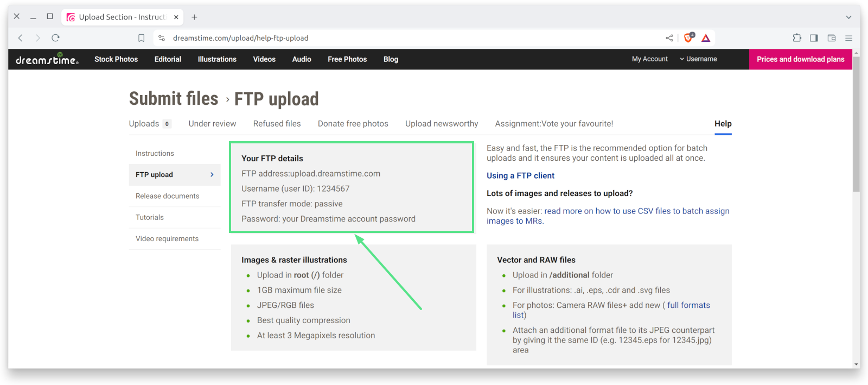The height and width of the screenshot is (385, 868).
Task: Click the Upload in /additional folder text
Action: click(x=563, y=275)
